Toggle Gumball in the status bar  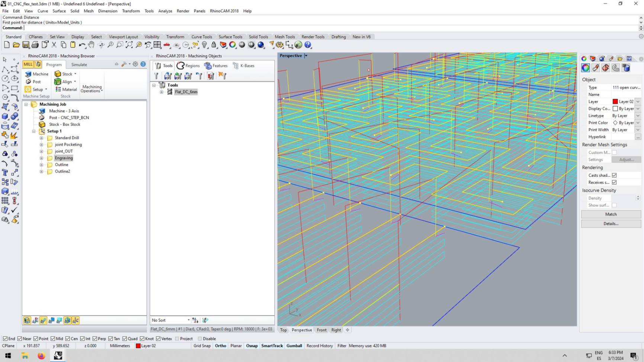coord(294,346)
